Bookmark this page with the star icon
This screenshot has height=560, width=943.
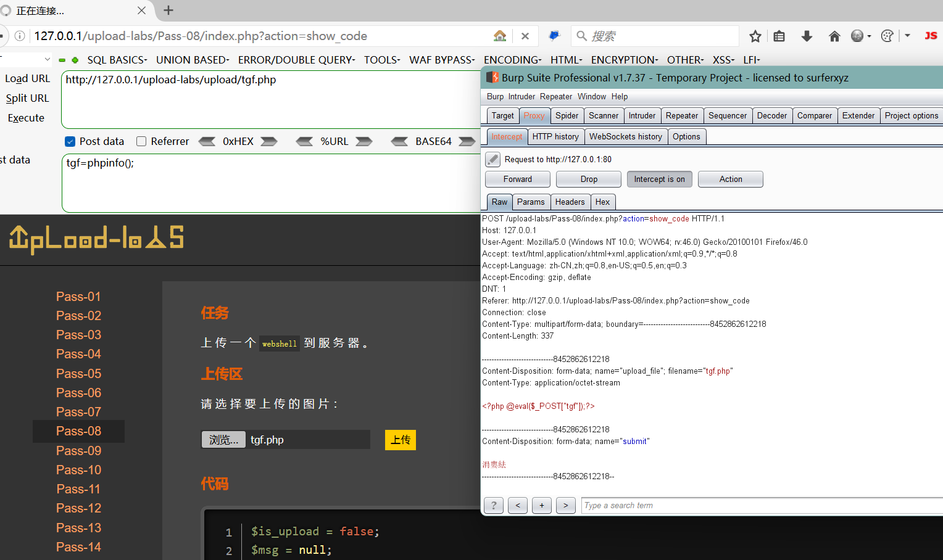pos(755,36)
